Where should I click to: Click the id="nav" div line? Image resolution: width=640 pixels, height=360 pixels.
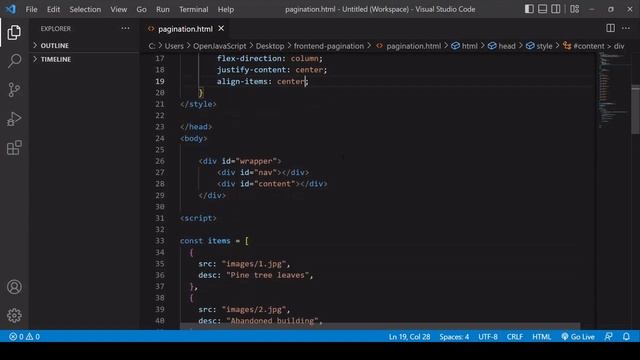[263, 172]
